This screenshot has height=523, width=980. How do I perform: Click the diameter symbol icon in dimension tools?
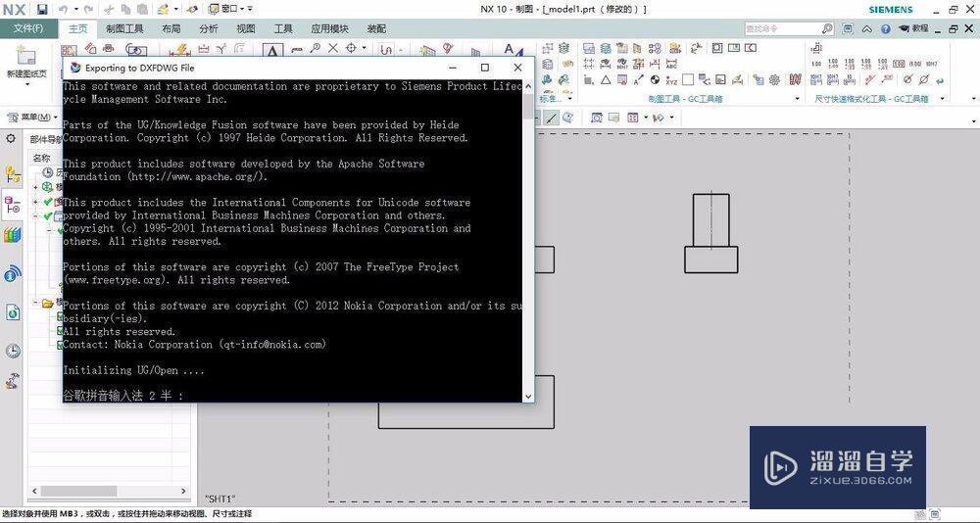[924, 79]
